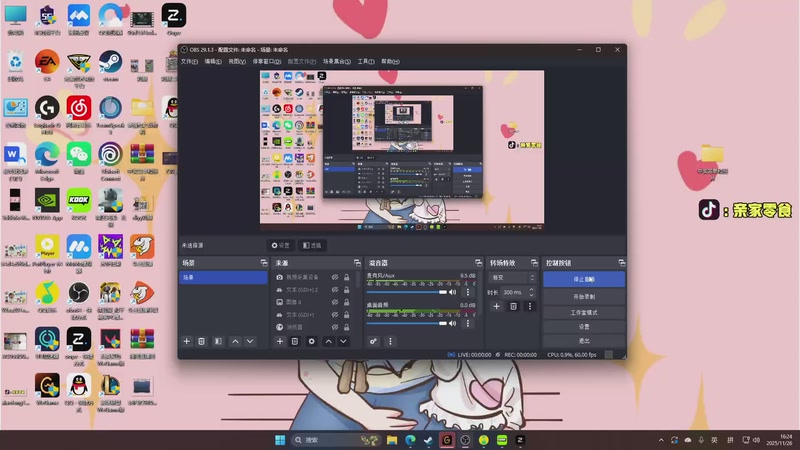Screen dimensions: 800x450
Task: Open the 文件(F) menu
Action: click(x=189, y=61)
